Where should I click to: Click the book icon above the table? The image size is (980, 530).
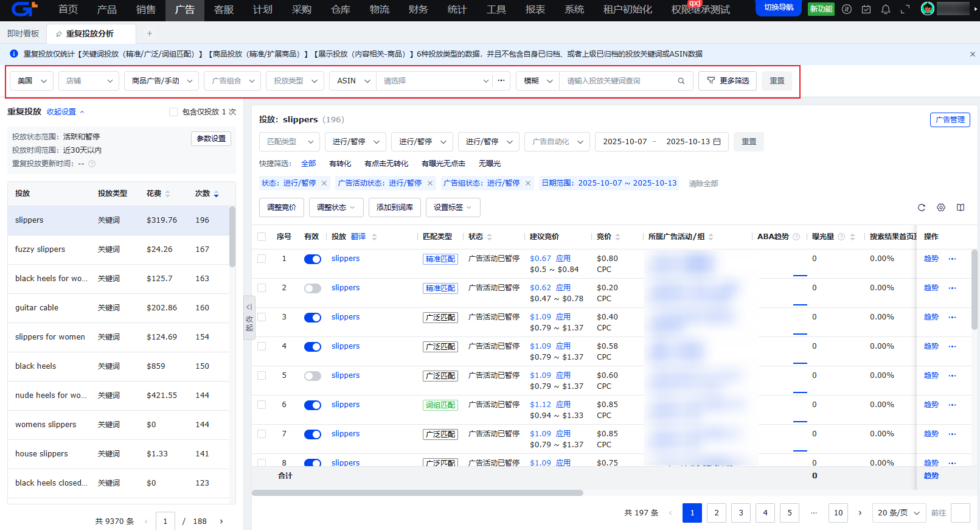coord(961,207)
